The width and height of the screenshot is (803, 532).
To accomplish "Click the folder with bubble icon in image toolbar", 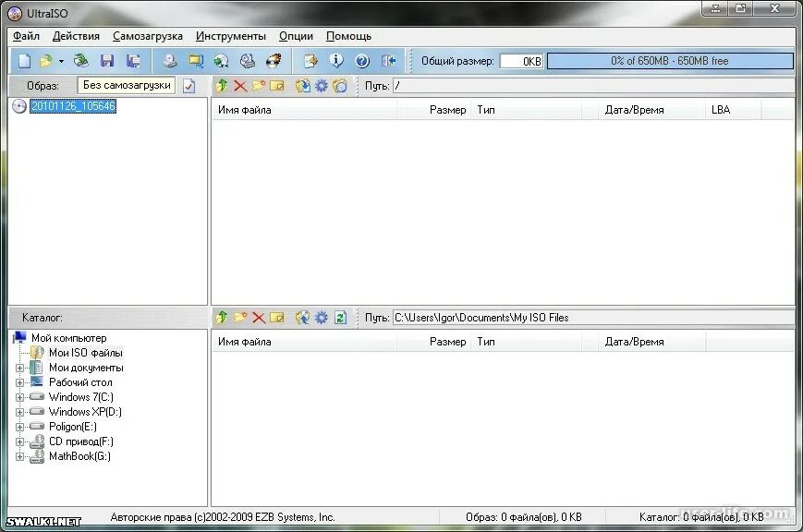I will click(x=339, y=86).
